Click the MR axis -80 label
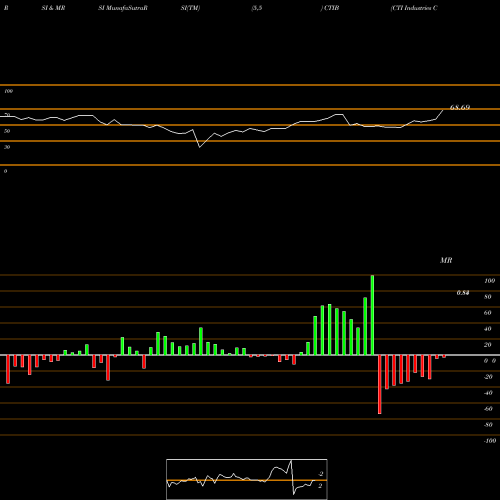The height and width of the screenshot is (500, 500). 488,425
